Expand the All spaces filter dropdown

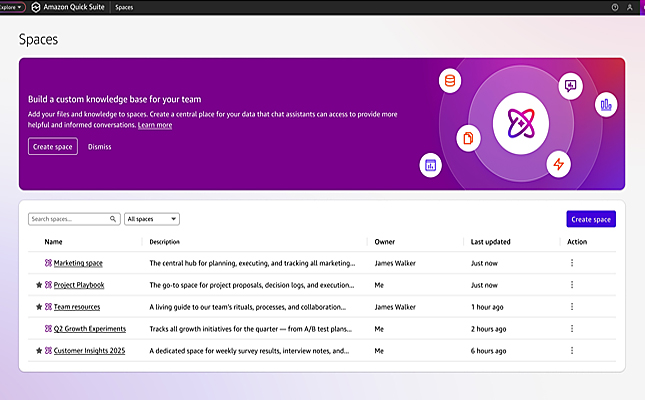point(152,219)
